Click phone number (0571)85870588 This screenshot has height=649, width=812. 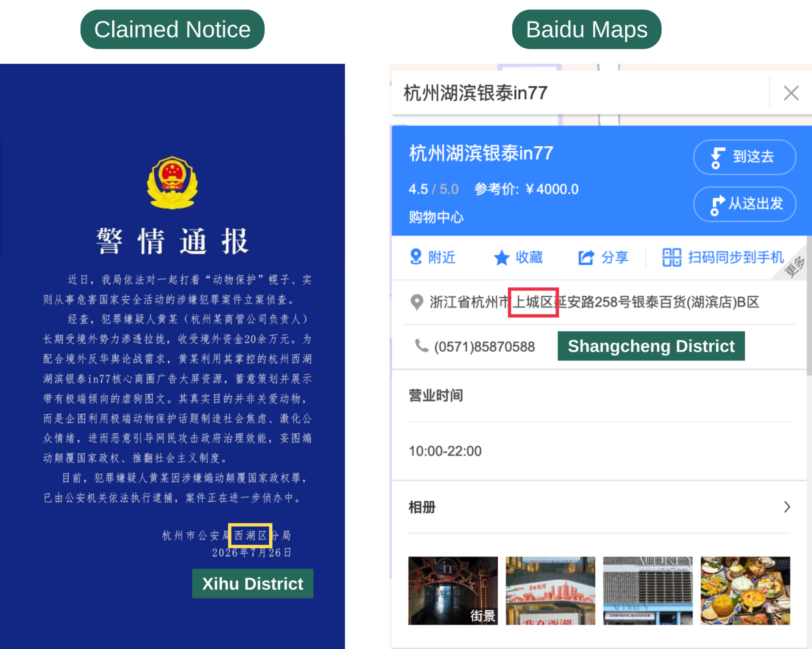(484, 347)
